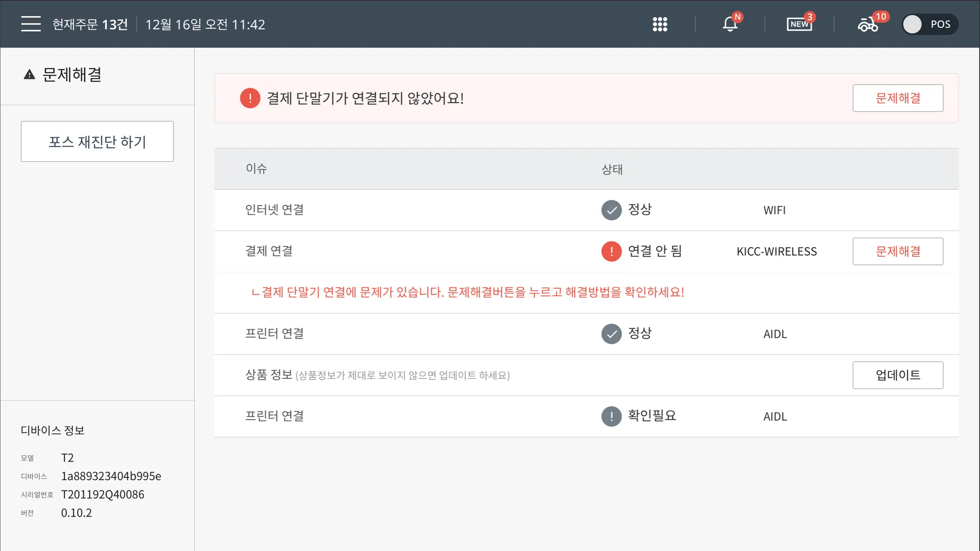The height and width of the screenshot is (551, 980).
Task: Click the red payment terminal error message
Action: click(468, 292)
